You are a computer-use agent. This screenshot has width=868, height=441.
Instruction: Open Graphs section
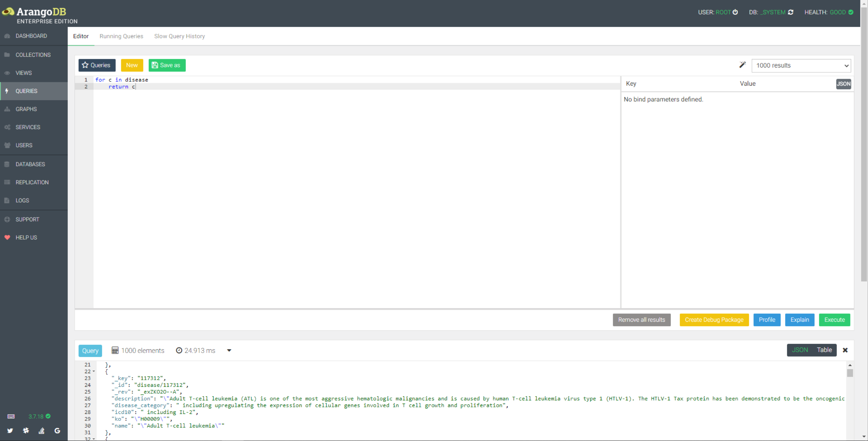(x=34, y=109)
